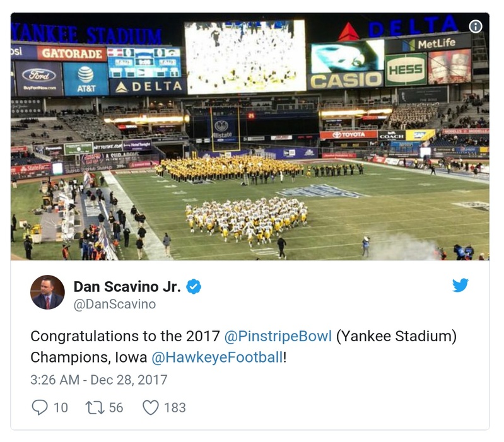Click the Dan Scavino Jr. display name
Viewport: 504px width, 442px height.
click(x=127, y=287)
